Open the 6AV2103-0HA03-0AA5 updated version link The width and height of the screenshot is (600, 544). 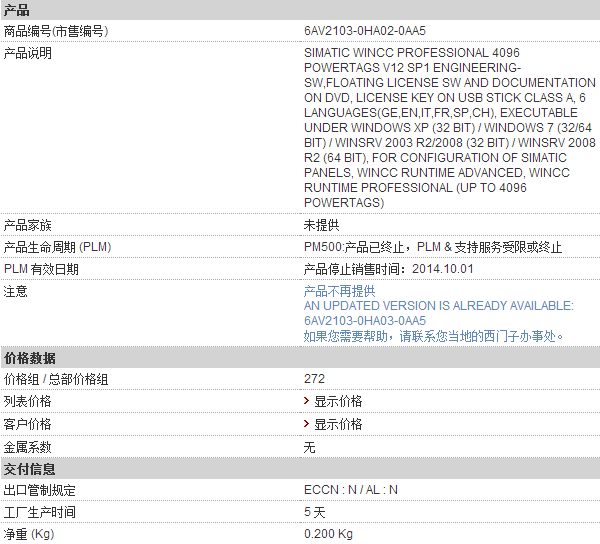(365, 321)
